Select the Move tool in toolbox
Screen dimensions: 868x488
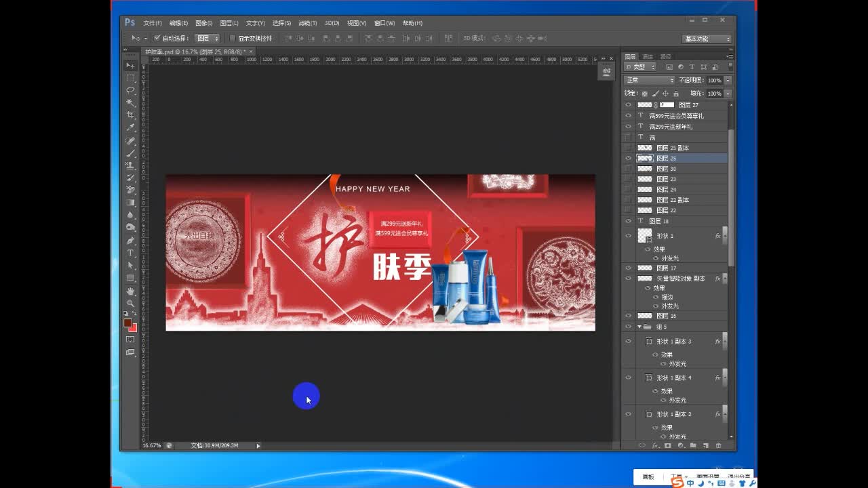pos(130,65)
